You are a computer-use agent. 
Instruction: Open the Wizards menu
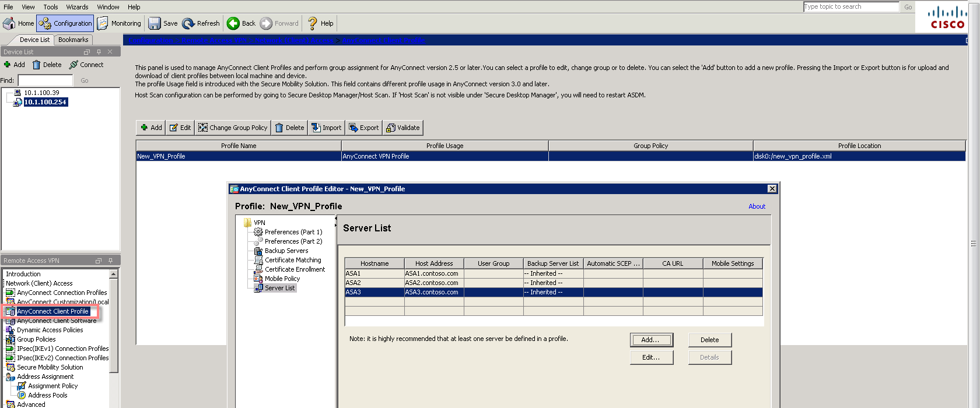[77, 7]
